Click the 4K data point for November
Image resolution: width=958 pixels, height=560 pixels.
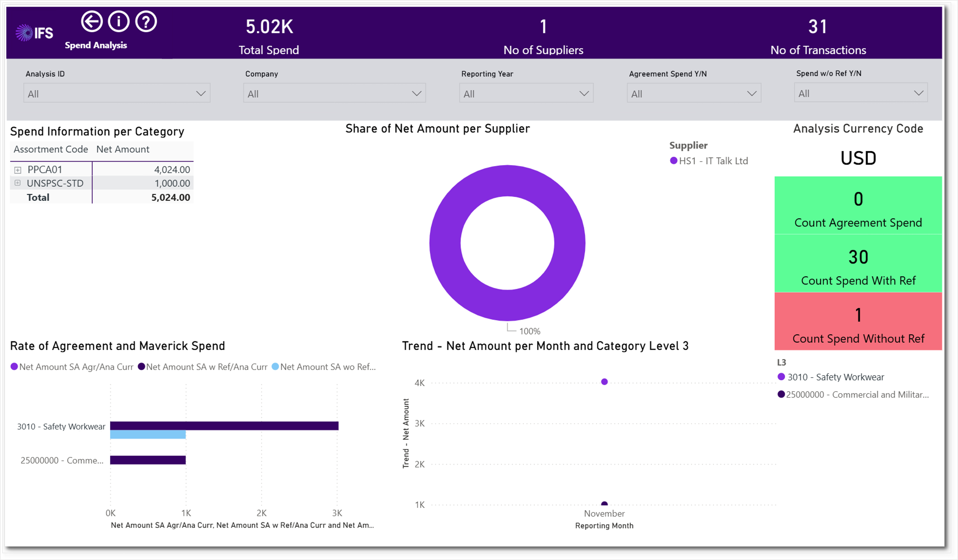[x=604, y=382]
